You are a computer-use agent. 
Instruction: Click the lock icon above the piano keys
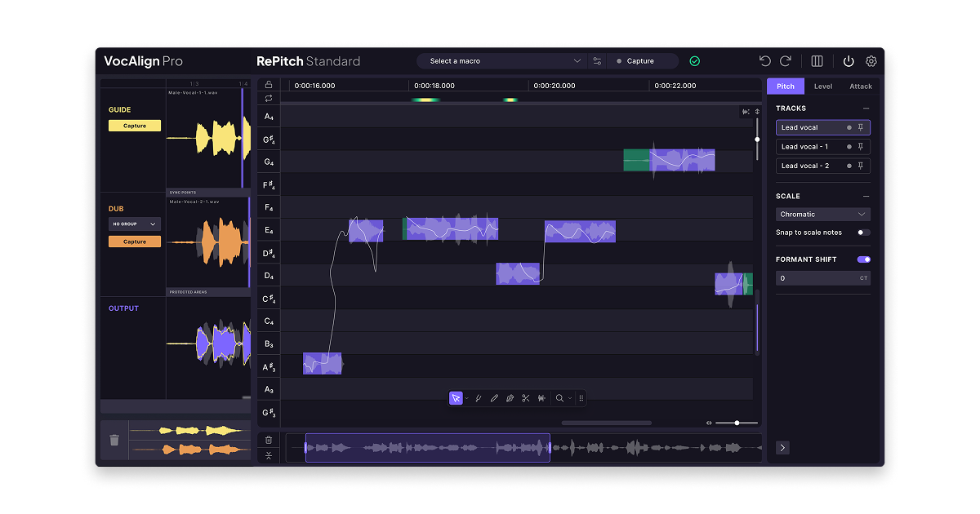point(269,84)
